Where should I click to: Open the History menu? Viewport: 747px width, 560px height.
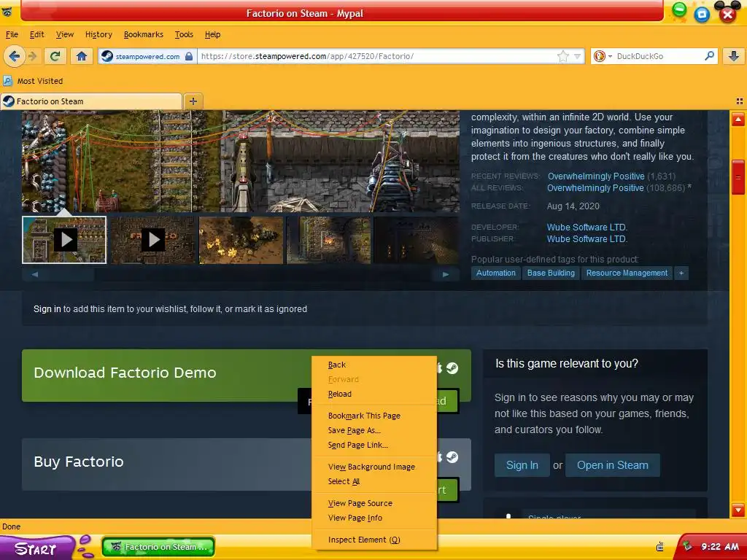click(98, 34)
